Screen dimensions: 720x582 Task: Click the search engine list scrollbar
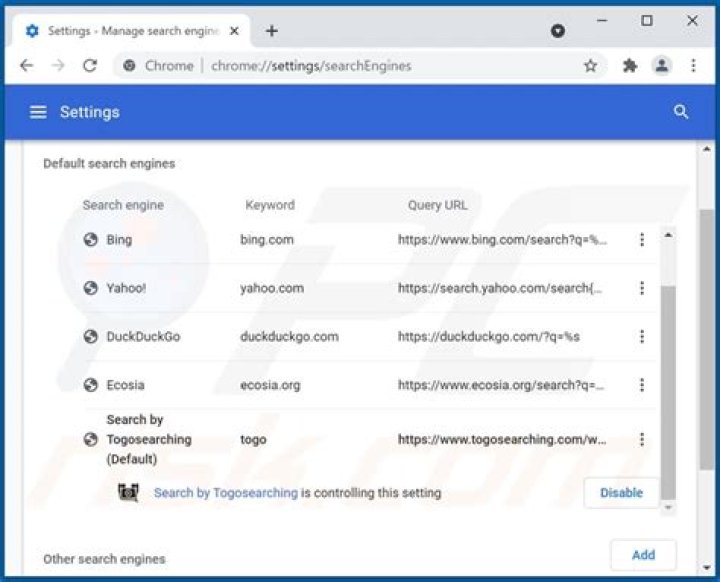(x=668, y=390)
